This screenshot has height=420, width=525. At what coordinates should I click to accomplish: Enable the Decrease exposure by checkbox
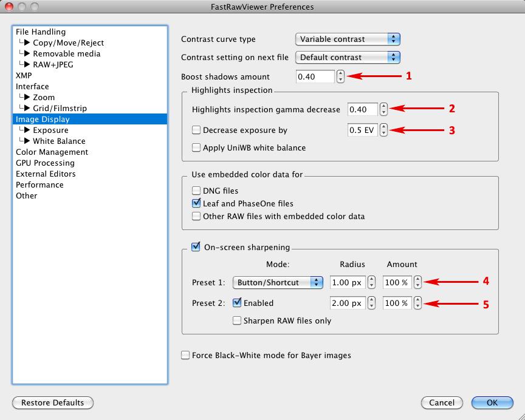196,130
